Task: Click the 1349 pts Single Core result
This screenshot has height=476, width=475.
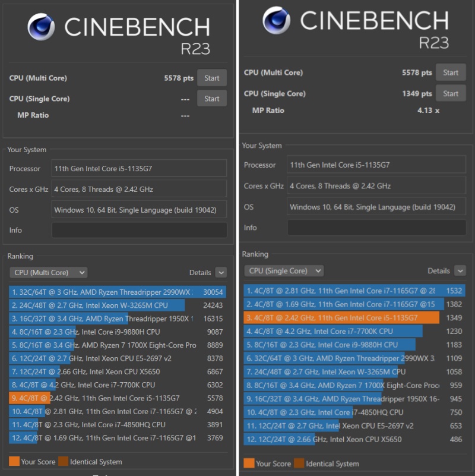Action: (417, 93)
